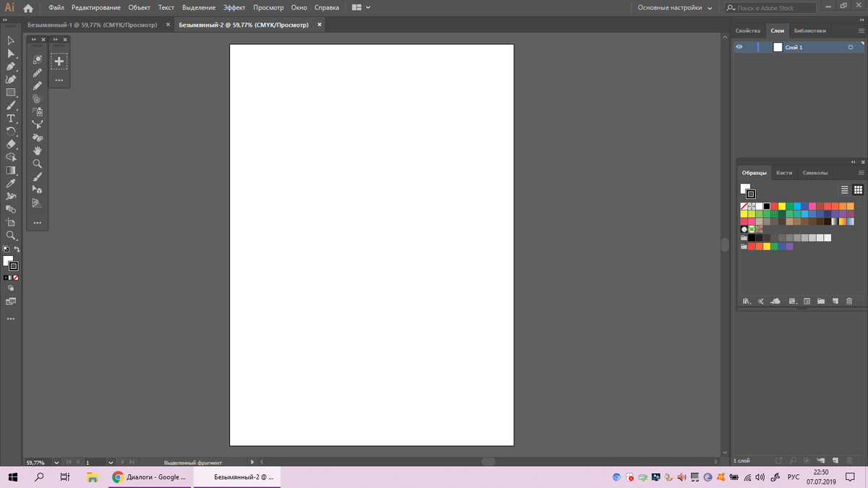Select the Pen tool in main toolbar
This screenshot has width=868, height=488.
tap(11, 67)
